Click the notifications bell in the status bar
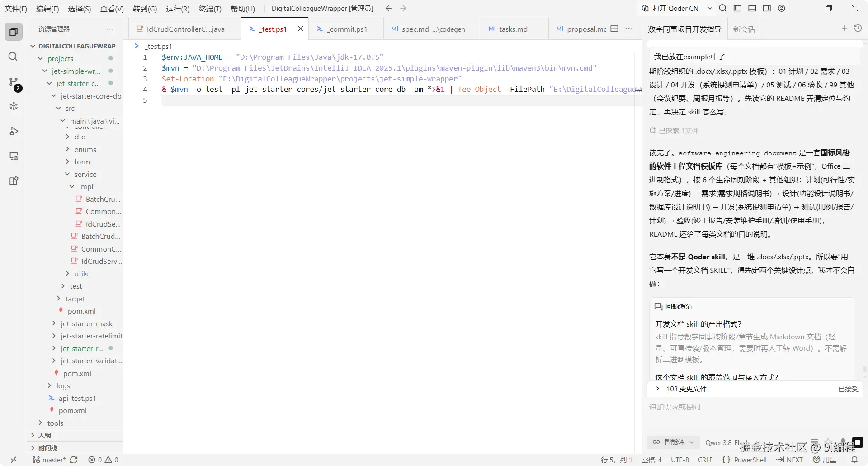 point(854,460)
